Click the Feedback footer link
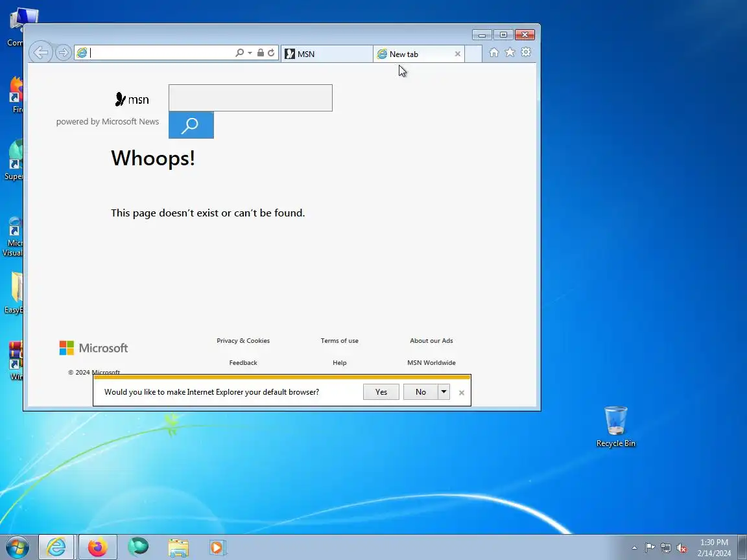The width and height of the screenshot is (747, 560). (x=243, y=362)
